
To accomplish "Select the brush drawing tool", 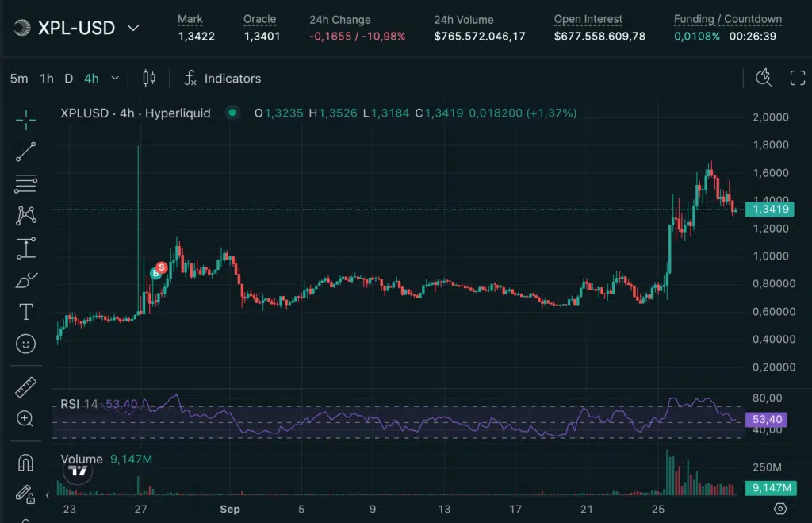I will click(x=25, y=279).
